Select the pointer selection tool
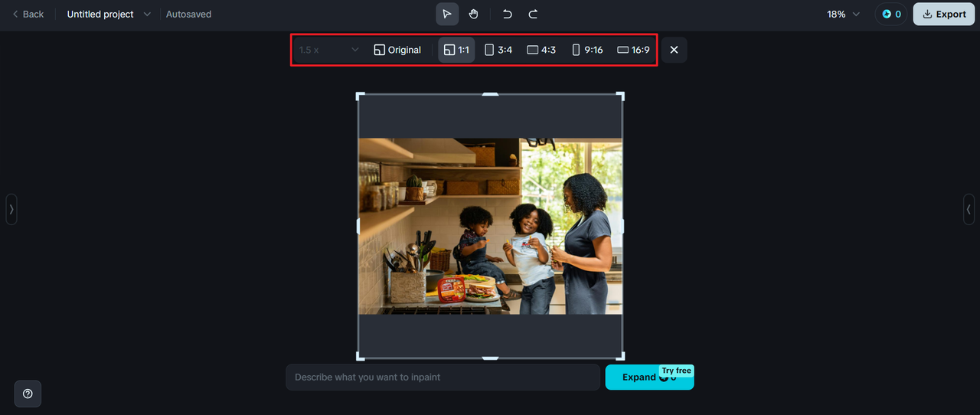980x415 pixels. 447,14
